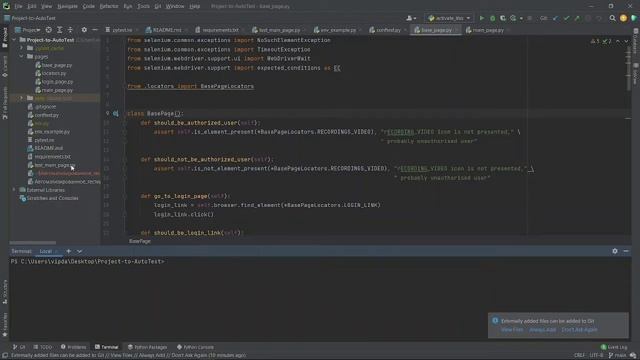This screenshot has width=640, height=360.
Task: Add a new terminal session tab
Action: (69, 251)
